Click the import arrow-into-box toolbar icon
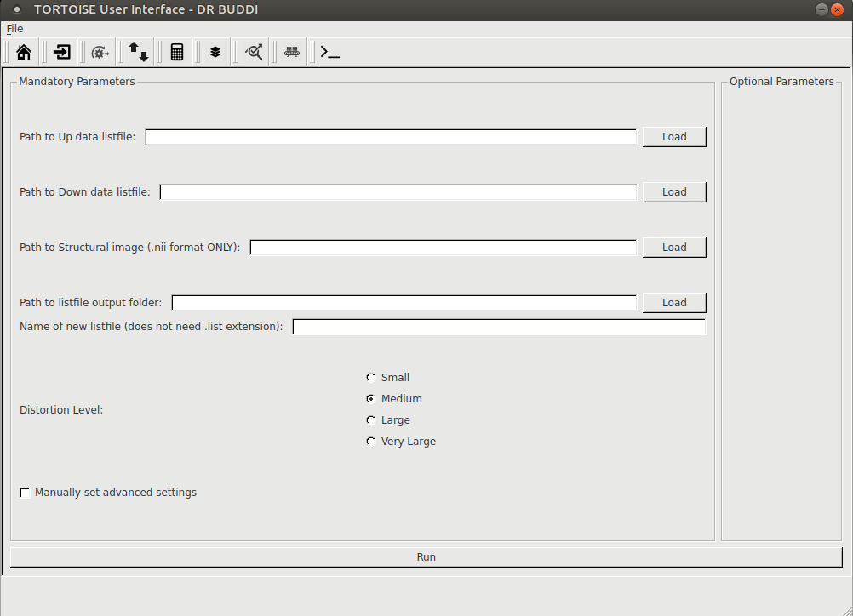Screen dimensions: 853x616 [61, 52]
